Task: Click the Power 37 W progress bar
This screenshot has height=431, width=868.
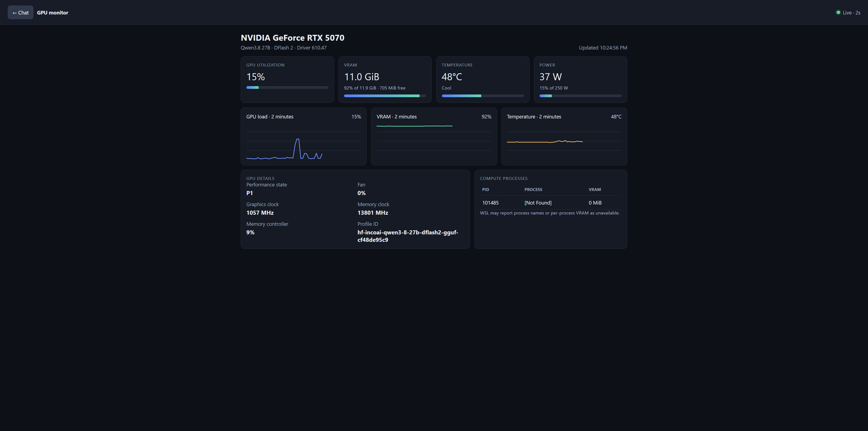Action: point(580,96)
